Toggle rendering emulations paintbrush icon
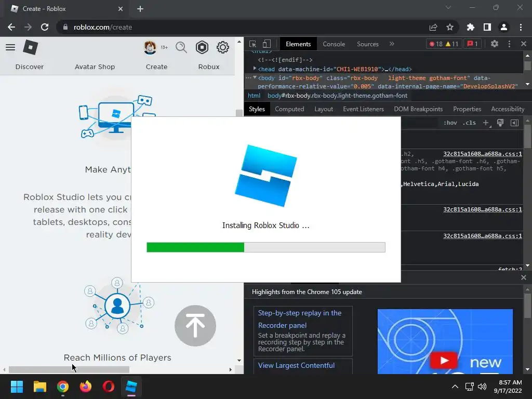Screen dimensions: 532x399 (x=500, y=123)
